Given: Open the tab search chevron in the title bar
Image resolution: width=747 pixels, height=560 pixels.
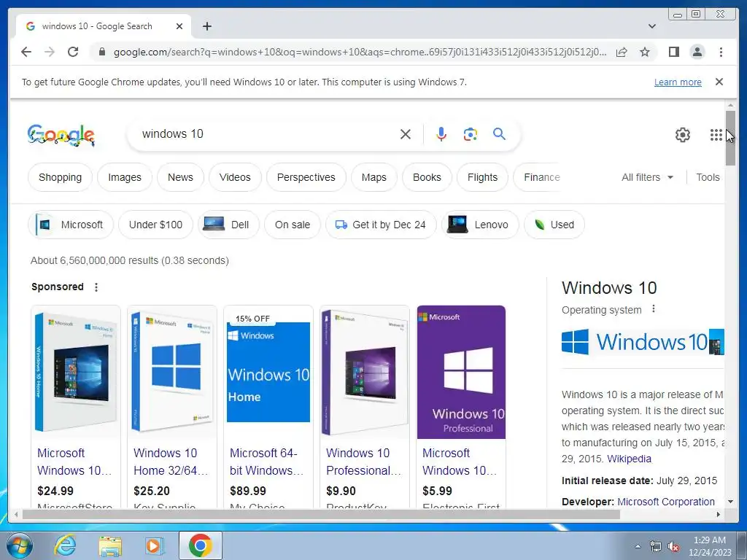Looking at the screenshot, I should pos(651,26).
